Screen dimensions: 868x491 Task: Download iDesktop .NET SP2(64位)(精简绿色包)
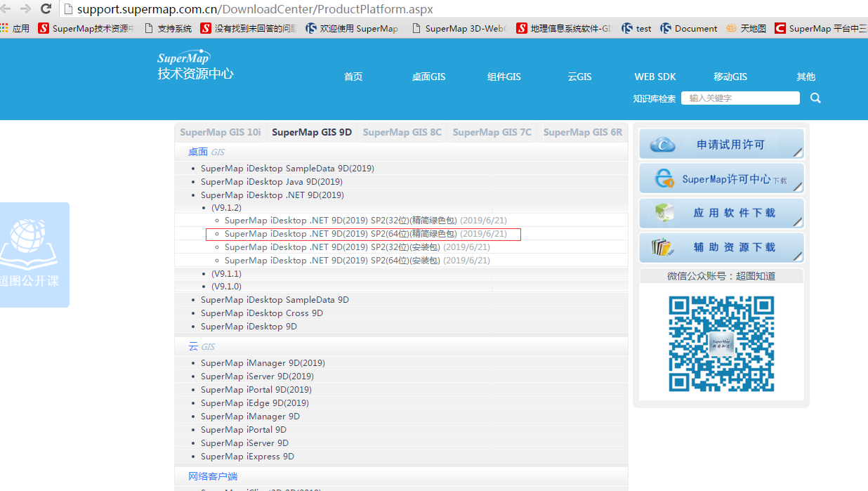[x=341, y=234]
